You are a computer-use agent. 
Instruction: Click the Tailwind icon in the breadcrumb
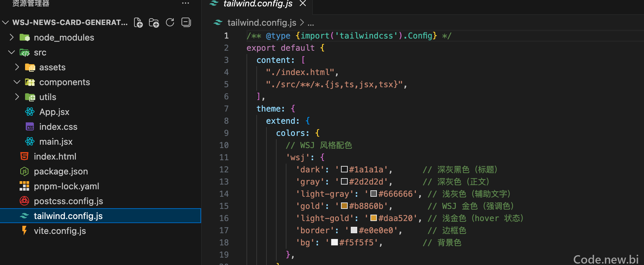click(x=218, y=22)
